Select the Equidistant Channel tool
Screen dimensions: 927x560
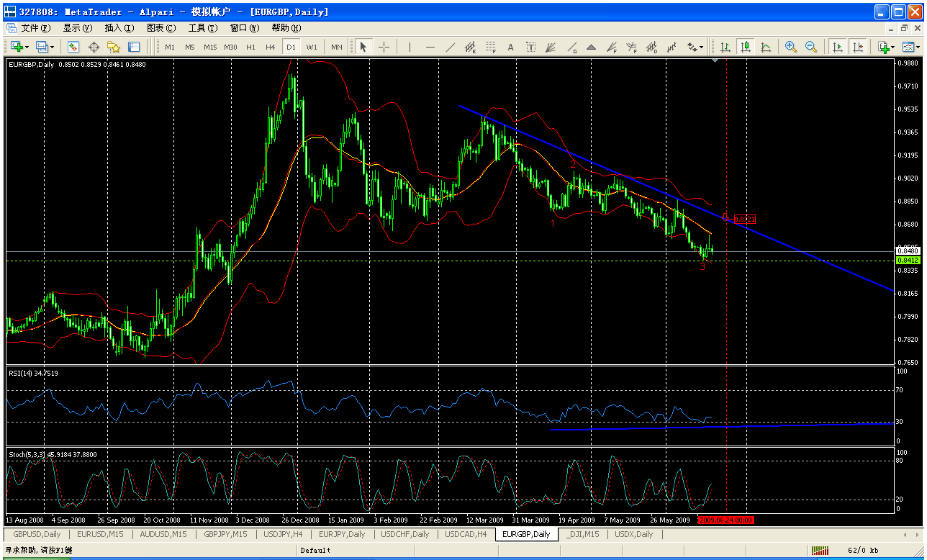pos(470,47)
